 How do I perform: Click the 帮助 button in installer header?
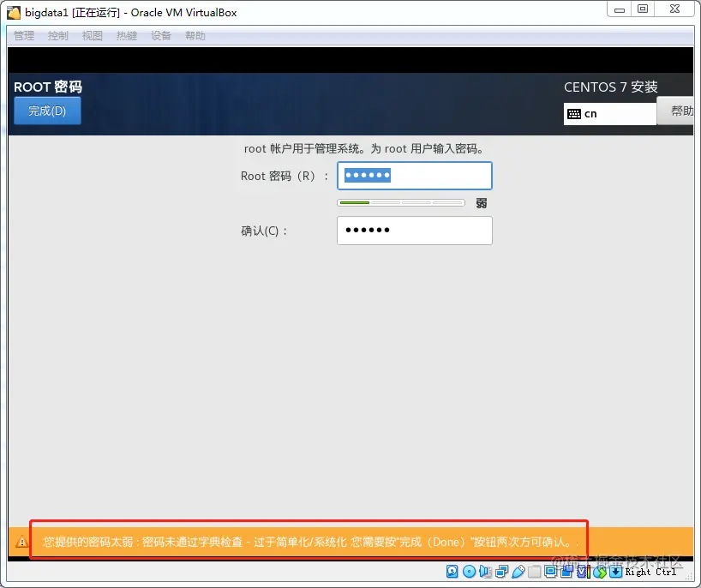pyautogui.click(x=676, y=111)
